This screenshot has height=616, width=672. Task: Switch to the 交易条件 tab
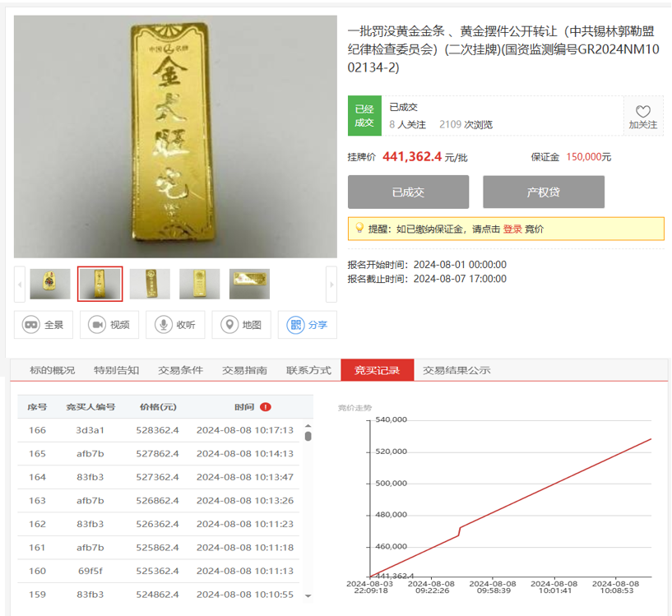[180, 370]
